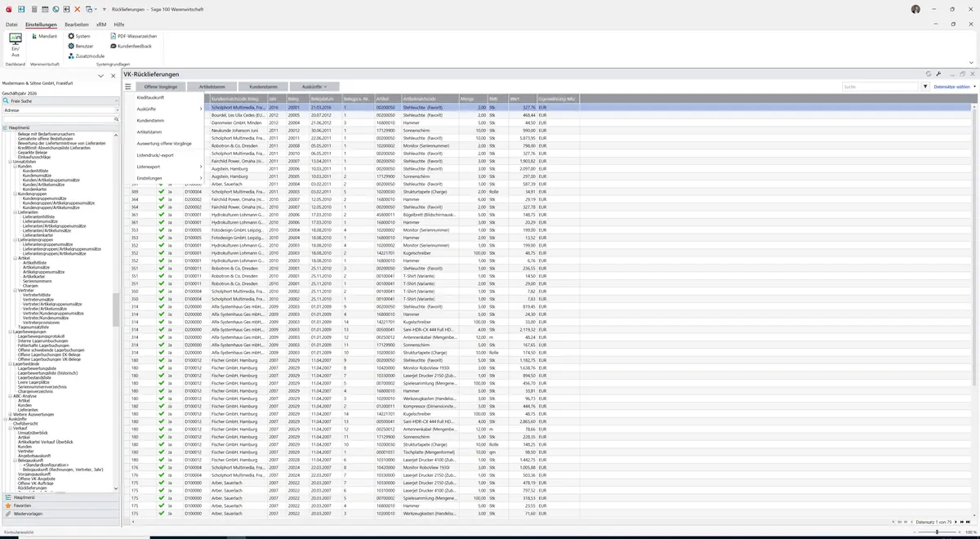The width and height of the screenshot is (980, 539).
Task: Select Auswertung offene Vorgänge menu entry
Action: tap(170, 144)
